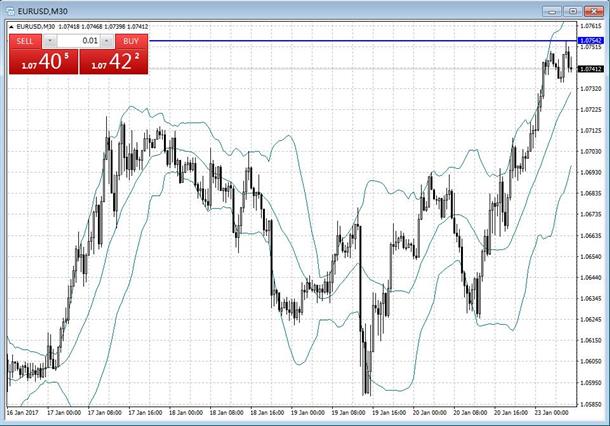
Task: Click price scale label 1.06930
Action: 591,172
